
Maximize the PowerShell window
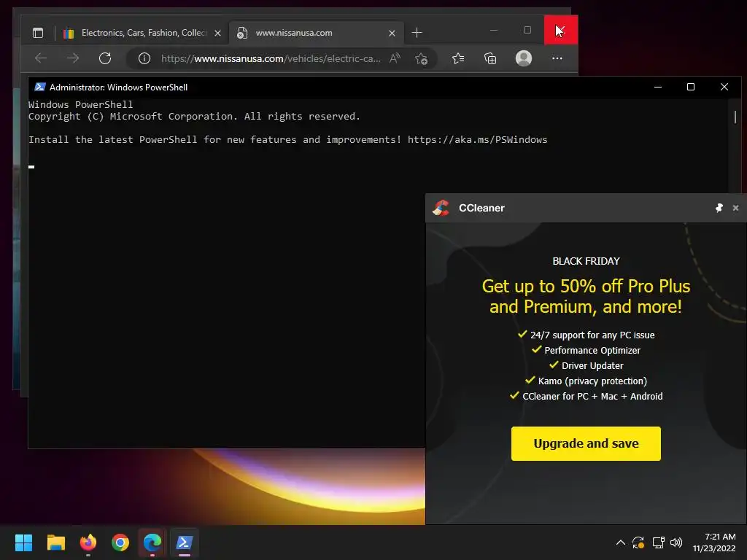coord(691,87)
